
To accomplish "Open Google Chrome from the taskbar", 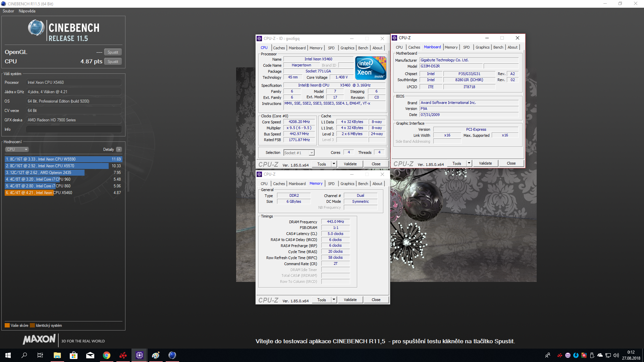I will tap(107, 355).
